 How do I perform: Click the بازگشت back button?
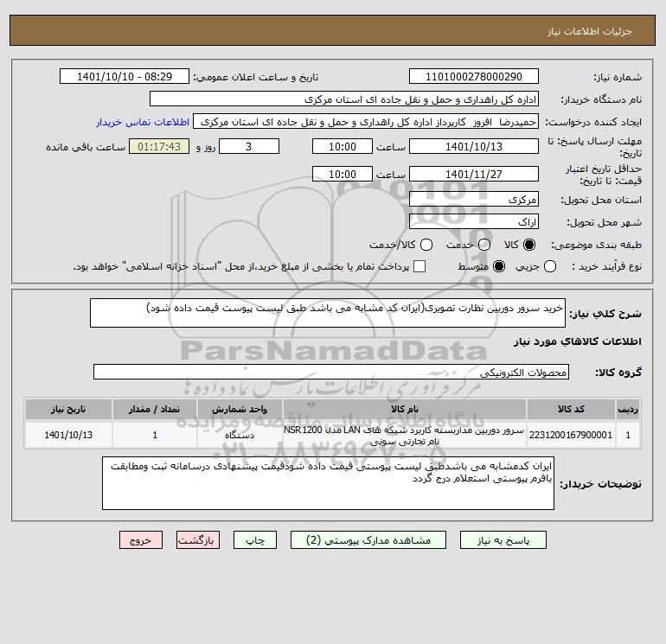198,540
